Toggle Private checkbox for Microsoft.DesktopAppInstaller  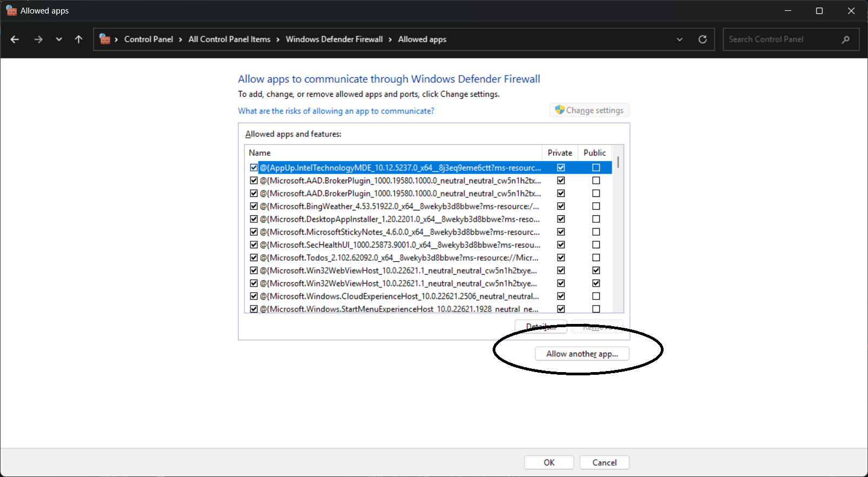point(561,219)
